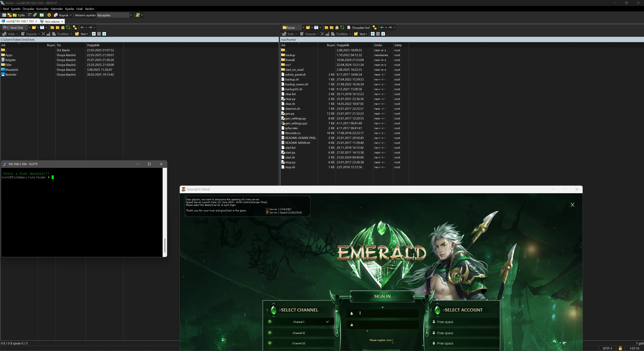This screenshot has width=644, height=351.
Task: Click local panel filter funnel icon
Action: (x=42, y=28)
